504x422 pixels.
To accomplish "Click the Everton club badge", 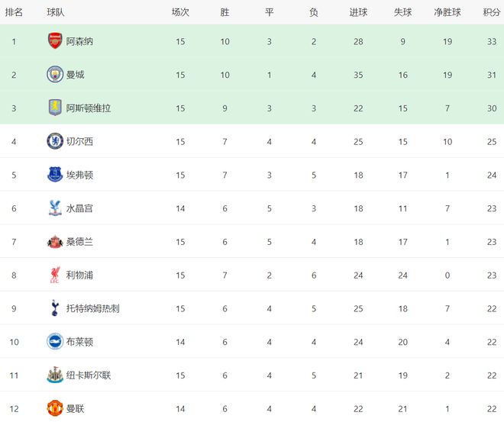I will (x=55, y=175).
